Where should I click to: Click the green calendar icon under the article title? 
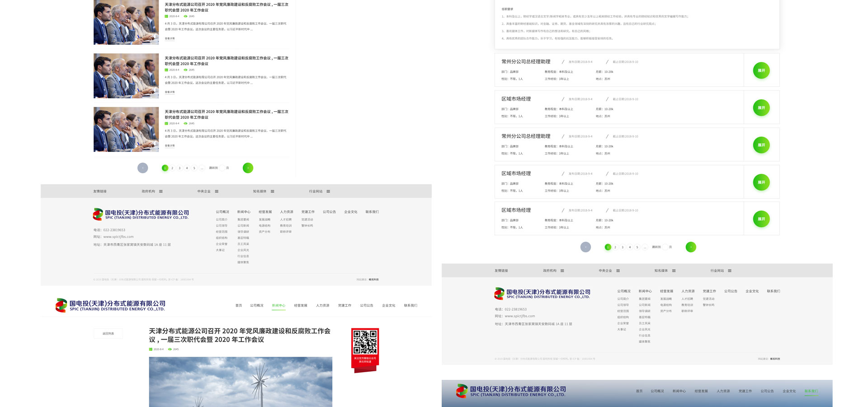pyautogui.click(x=151, y=349)
